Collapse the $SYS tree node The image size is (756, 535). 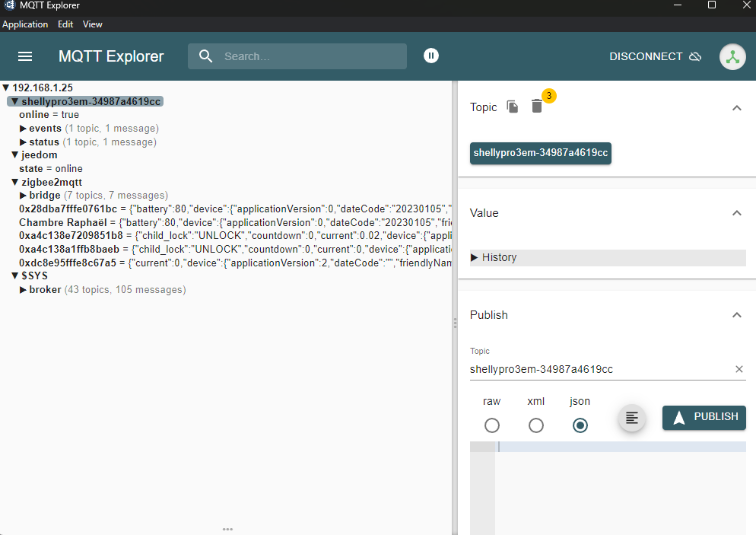click(x=15, y=276)
